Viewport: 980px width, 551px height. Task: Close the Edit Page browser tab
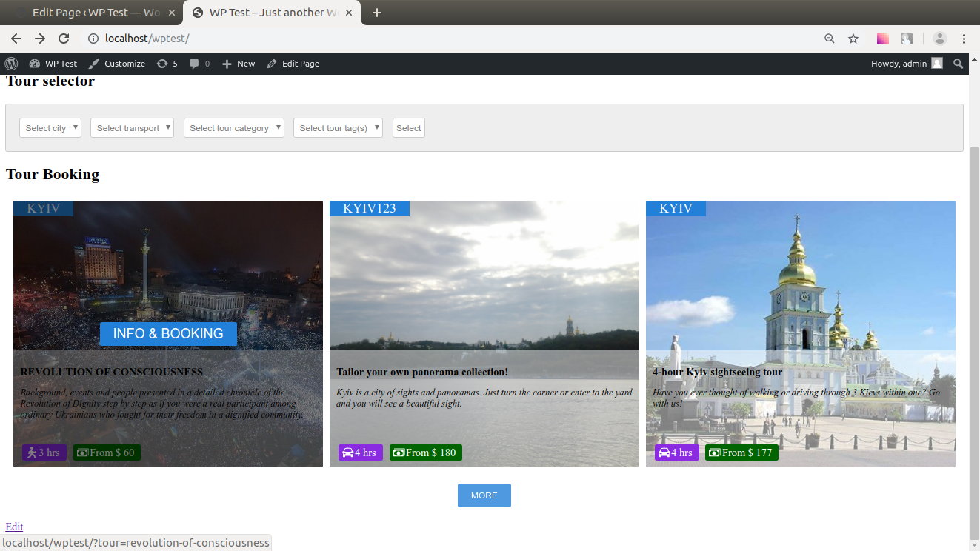coord(173,13)
